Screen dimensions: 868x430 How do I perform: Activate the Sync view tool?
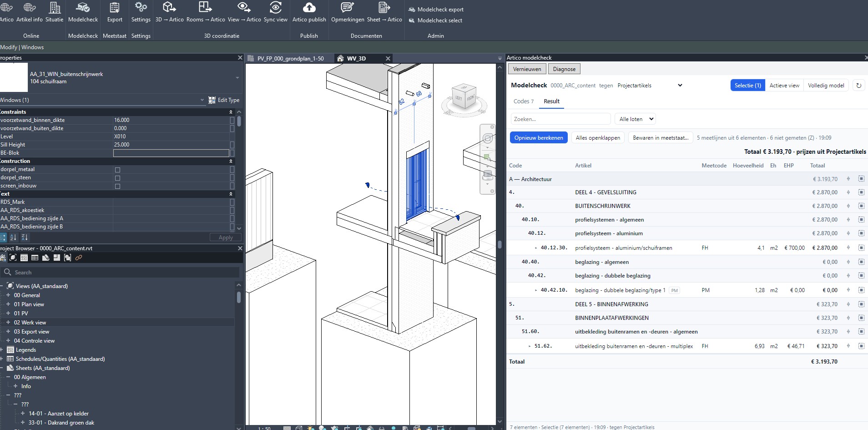pyautogui.click(x=276, y=12)
